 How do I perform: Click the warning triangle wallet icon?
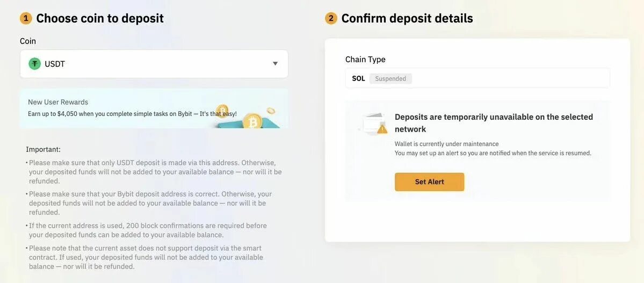coord(374,124)
